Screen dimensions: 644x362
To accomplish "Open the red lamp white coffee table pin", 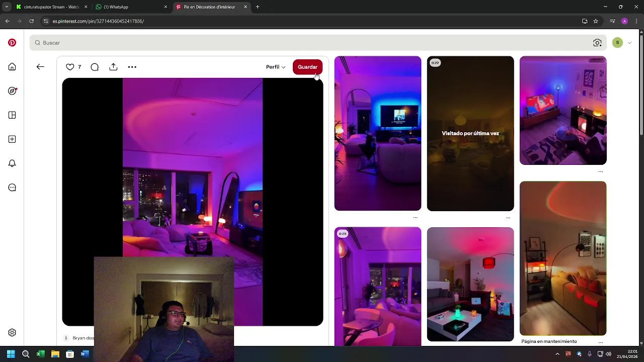I will pos(470,284).
